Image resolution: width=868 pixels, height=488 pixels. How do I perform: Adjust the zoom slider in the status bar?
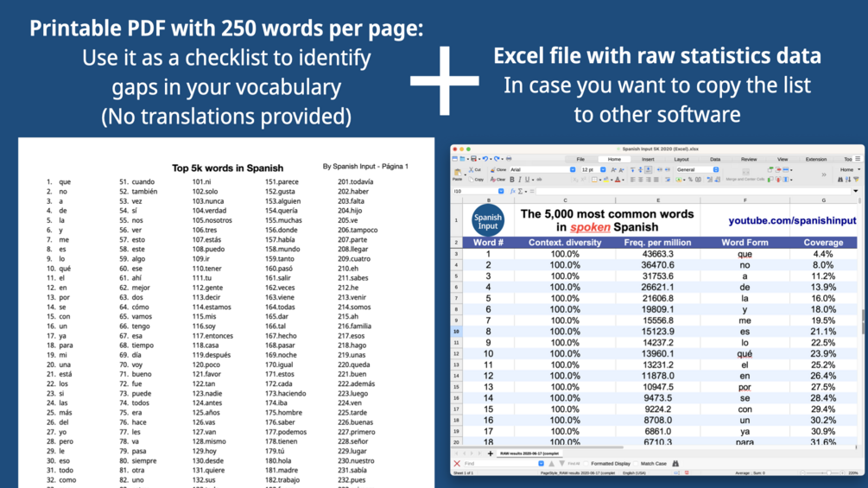tap(822, 473)
